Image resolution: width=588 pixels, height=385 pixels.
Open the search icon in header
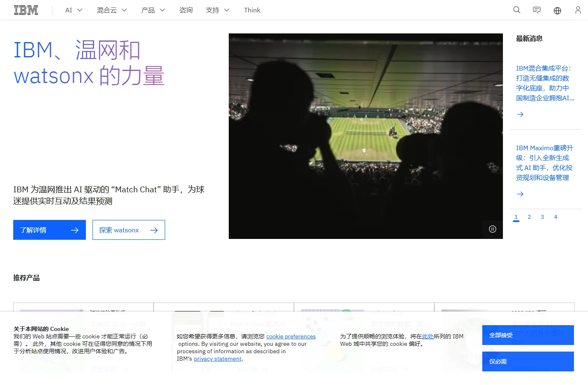(517, 10)
